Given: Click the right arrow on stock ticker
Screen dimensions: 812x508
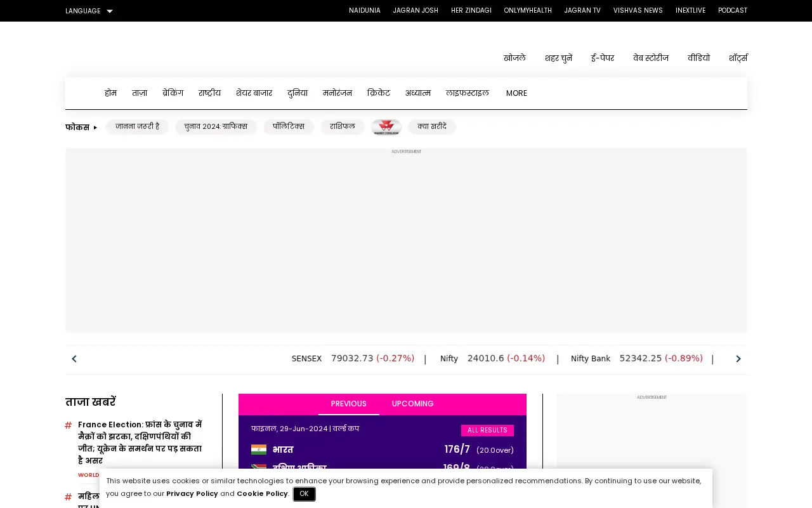Looking at the screenshot, I should pyautogui.click(x=738, y=359).
